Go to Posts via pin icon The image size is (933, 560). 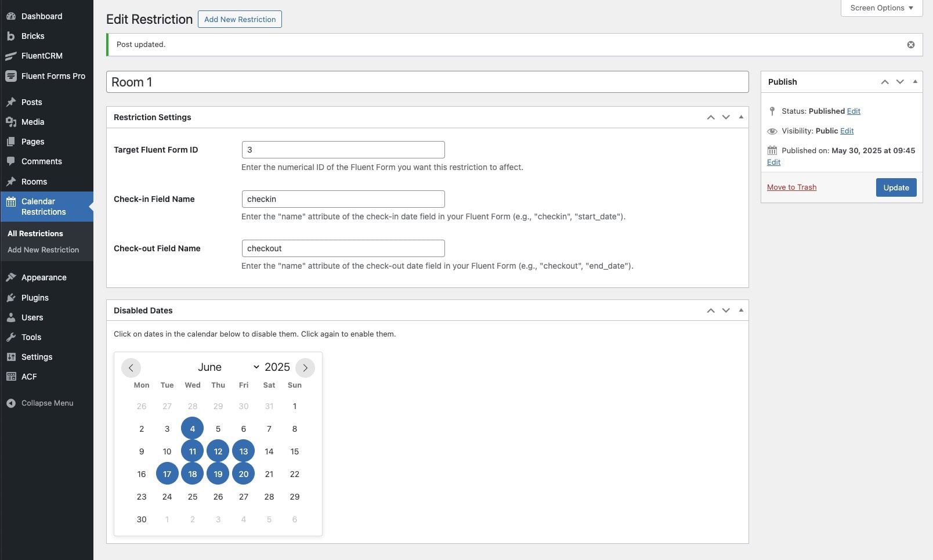11,102
